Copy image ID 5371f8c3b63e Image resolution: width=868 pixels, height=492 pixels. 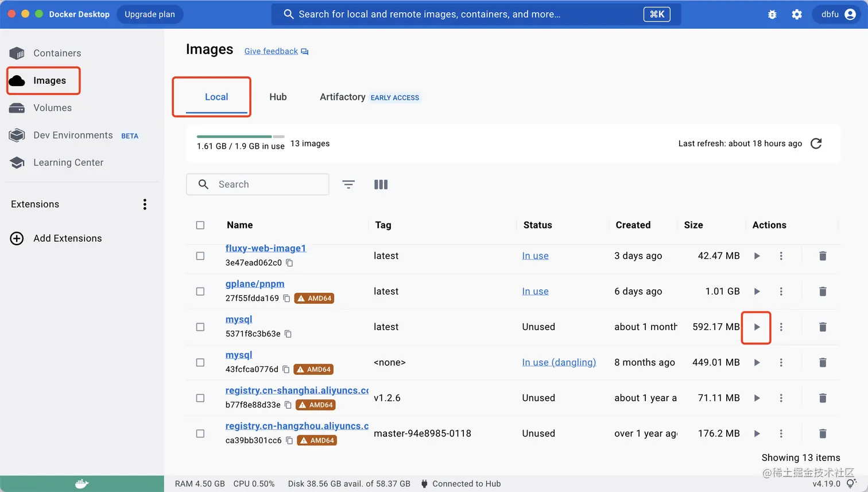[288, 334]
